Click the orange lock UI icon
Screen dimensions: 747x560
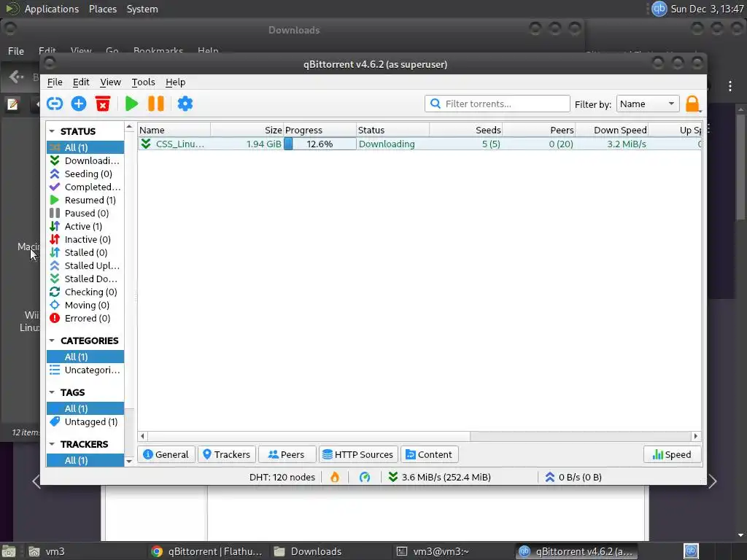point(692,104)
